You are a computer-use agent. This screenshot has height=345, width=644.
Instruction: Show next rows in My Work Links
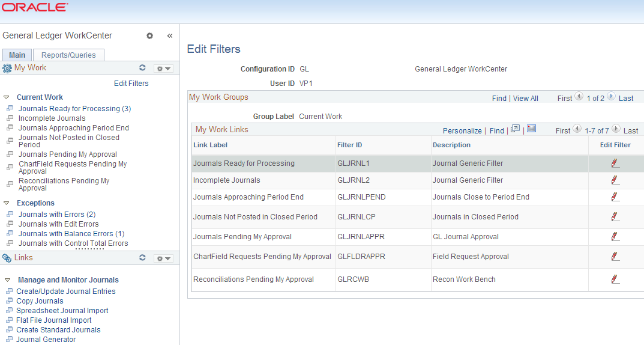[x=616, y=129]
